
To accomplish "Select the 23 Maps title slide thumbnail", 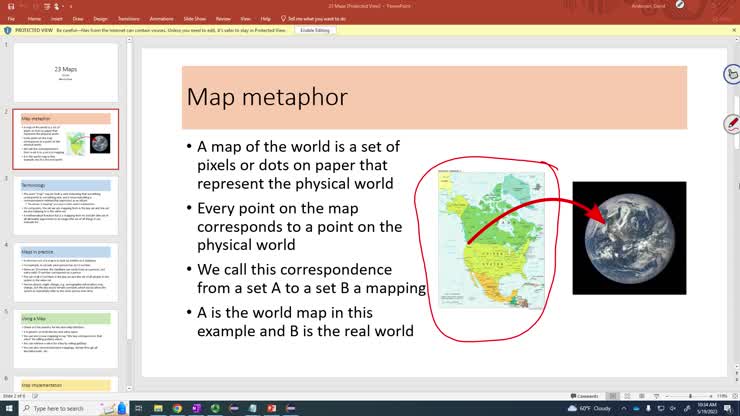I will click(66, 72).
